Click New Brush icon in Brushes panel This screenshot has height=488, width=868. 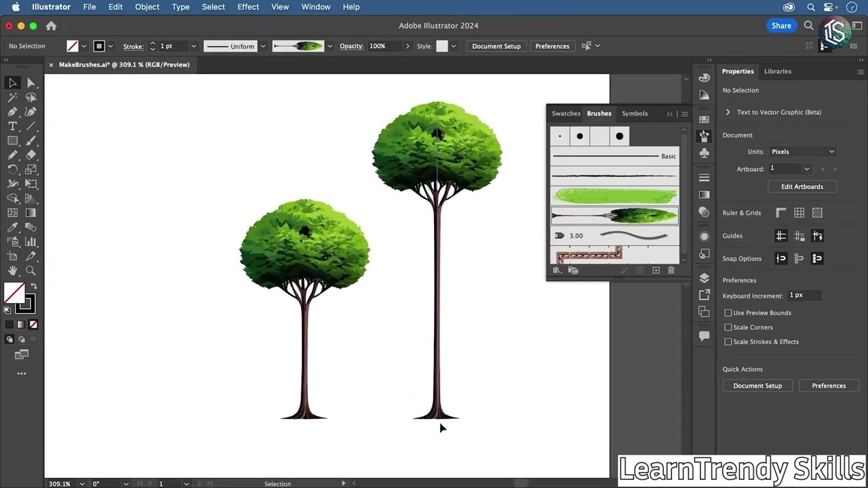point(656,270)
